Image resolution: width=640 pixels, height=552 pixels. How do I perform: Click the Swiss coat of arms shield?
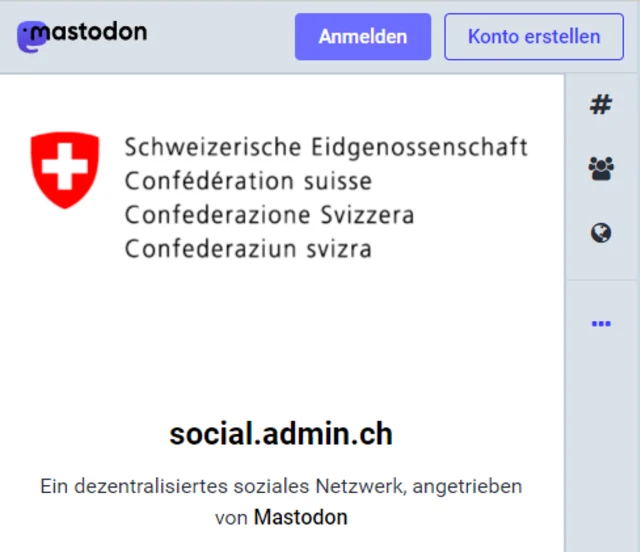(65, 169)
